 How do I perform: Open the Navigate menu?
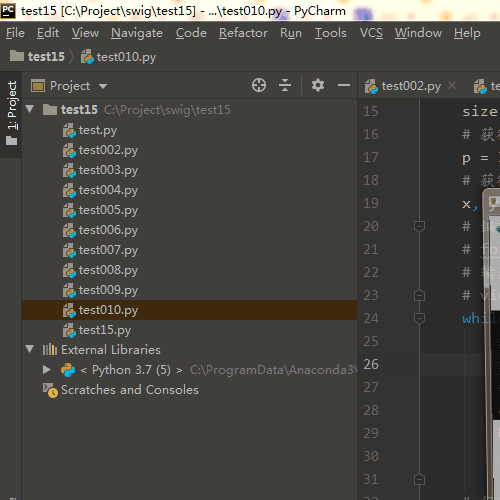137,33
